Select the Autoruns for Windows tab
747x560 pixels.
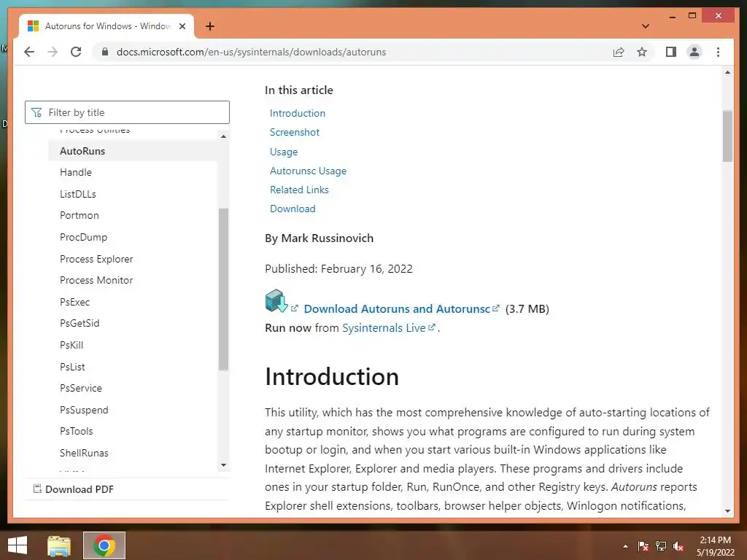[x=107, y=26]
